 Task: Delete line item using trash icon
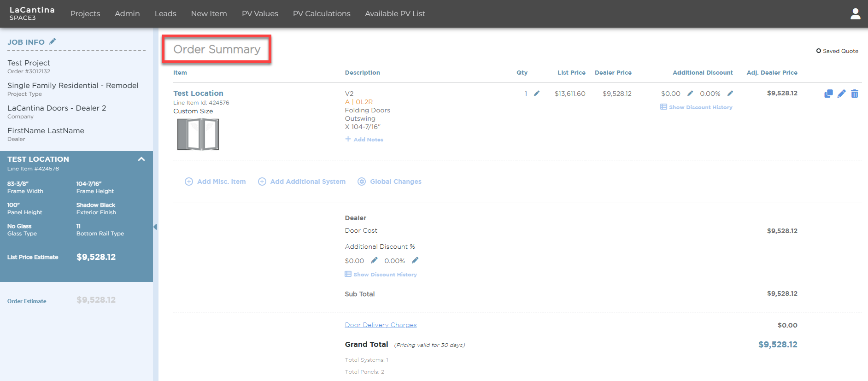coord(855,94)
